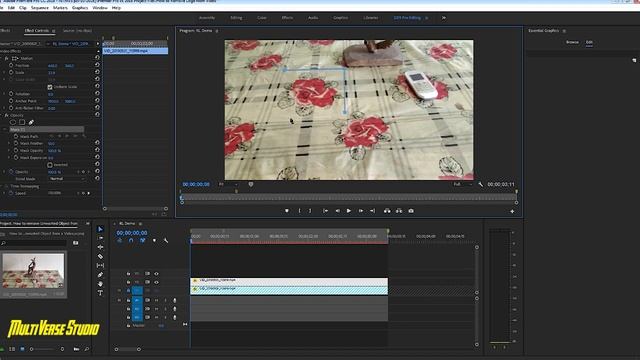
Task: Collapse the Motion effect
Action: coord(2,58)
